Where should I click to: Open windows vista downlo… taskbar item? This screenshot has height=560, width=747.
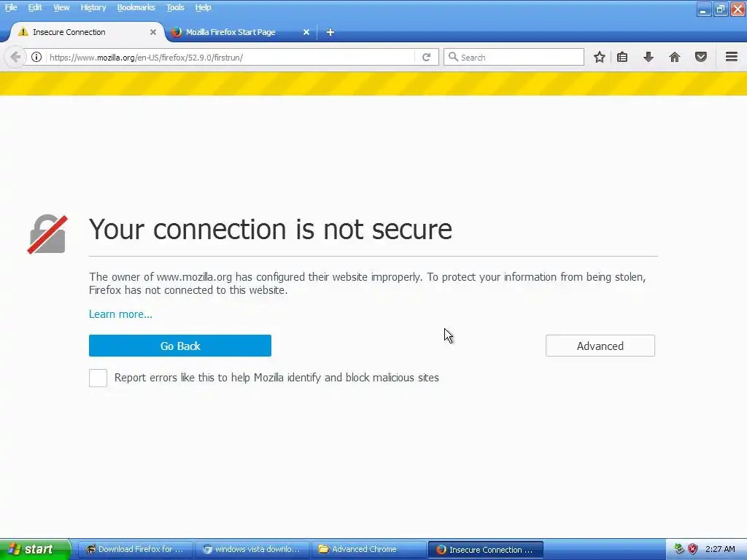coord(252,549)
